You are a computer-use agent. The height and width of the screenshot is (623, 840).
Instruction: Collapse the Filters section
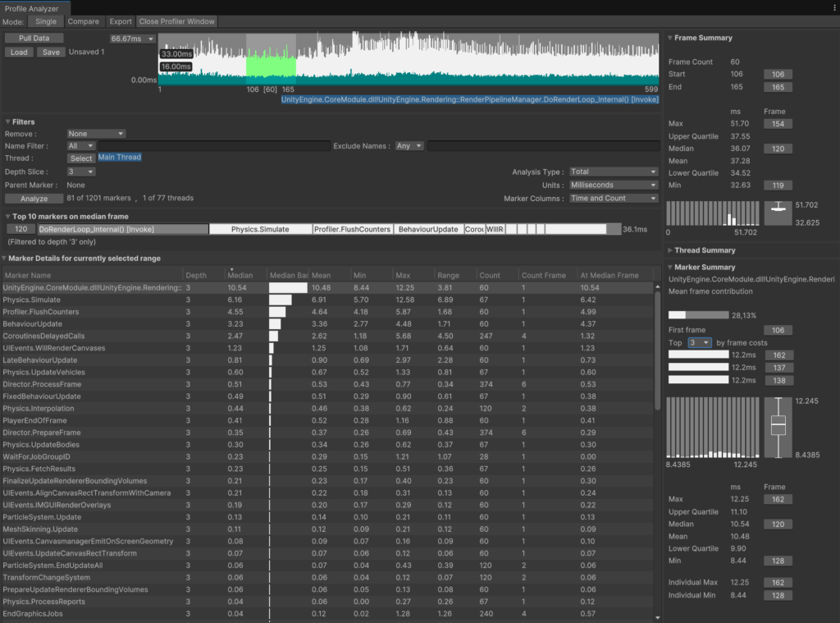coord(7,121)
